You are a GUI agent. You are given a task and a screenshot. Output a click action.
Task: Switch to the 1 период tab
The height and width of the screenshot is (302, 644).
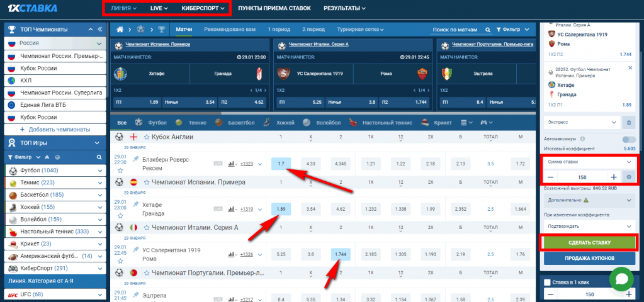[279, 30]
